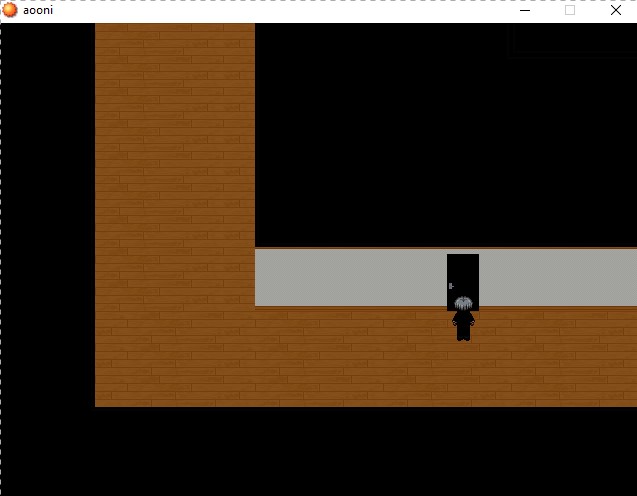This screenshot has width=637, height=496.
Task: Minimize the aooni window
Action: pyautogui.click(x=525, y=10)
